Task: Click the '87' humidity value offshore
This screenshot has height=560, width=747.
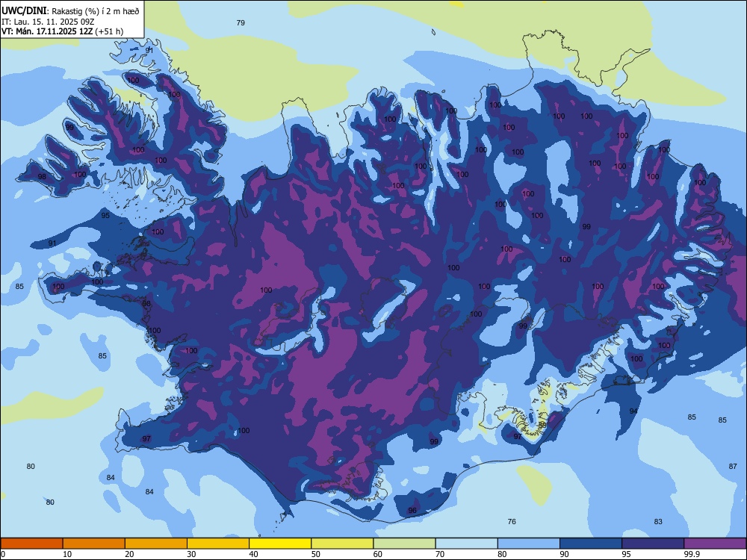Action: (x=733, y=467)
